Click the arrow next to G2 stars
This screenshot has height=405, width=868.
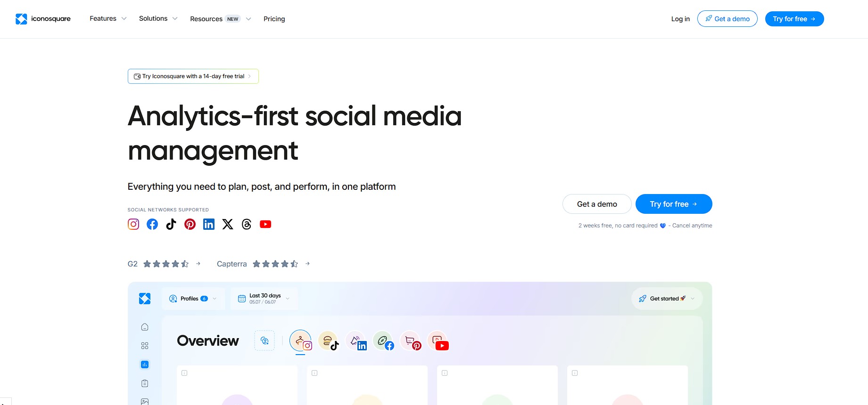(x=198, y=264)
